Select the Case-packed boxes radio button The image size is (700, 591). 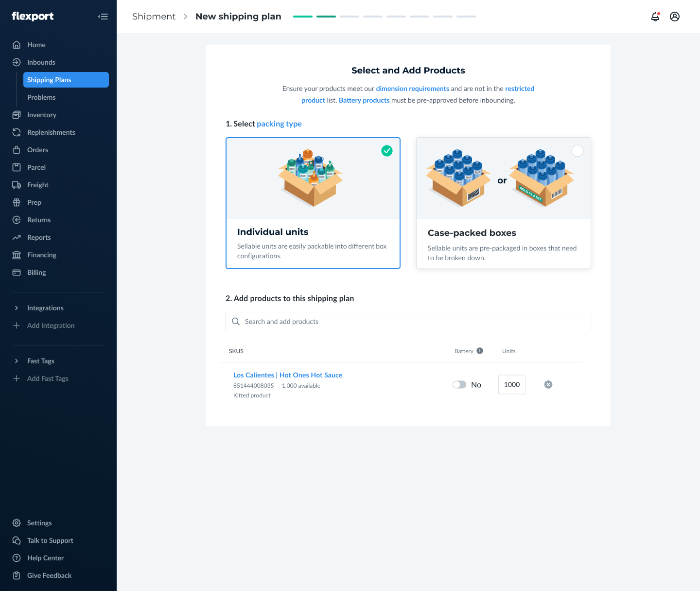(577, 151)
